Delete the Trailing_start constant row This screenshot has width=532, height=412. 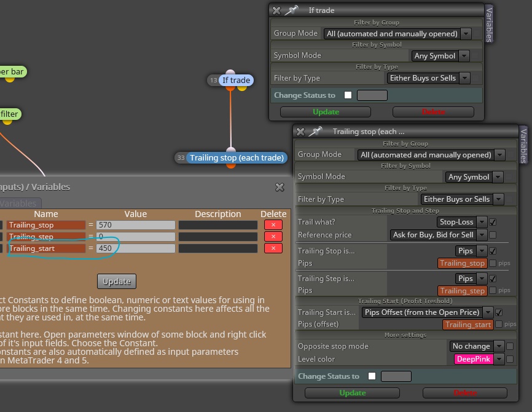(273, 248)
